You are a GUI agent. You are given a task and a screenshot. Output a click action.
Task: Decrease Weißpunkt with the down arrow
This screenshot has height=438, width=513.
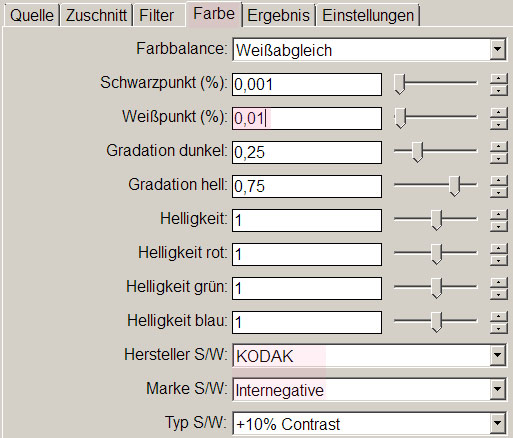[x=498, y=124]
